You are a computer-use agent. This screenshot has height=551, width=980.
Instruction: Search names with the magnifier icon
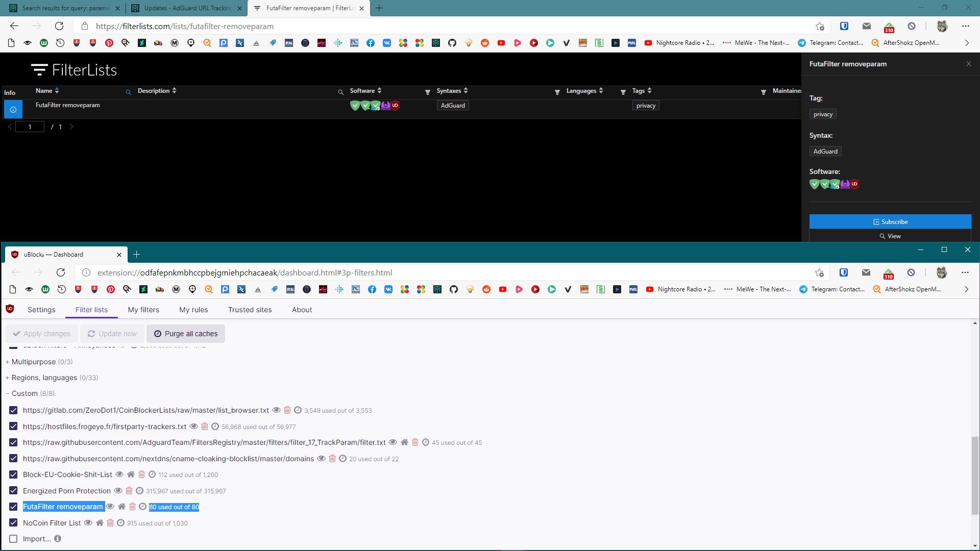click(129, 92)
